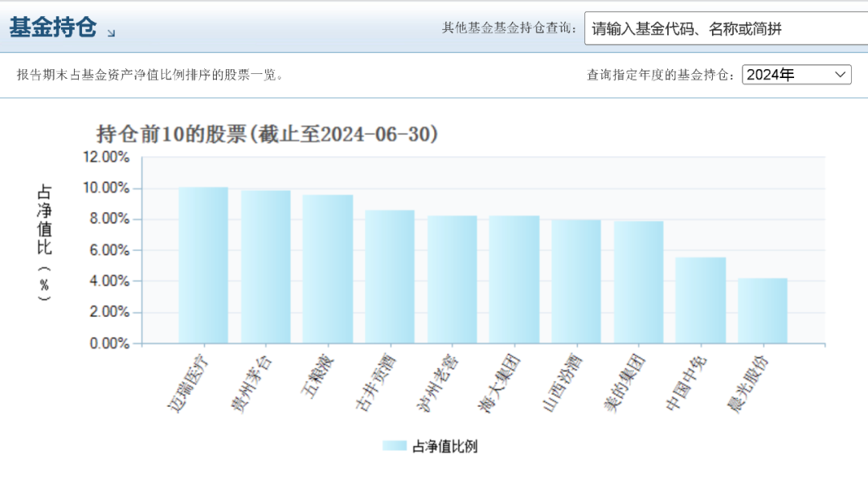Image resolution: width=868 pixels, height=485 pixels.
Task: Select the 五粮液 bar in chart
Action: coord(328,269)
